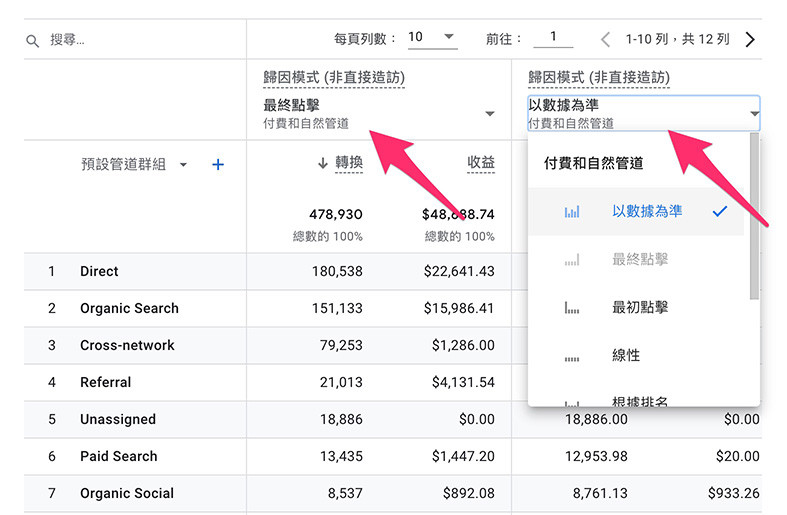787x515 pixels.
Task: Select 線性 in the model menu
Action: pos(636,356)
